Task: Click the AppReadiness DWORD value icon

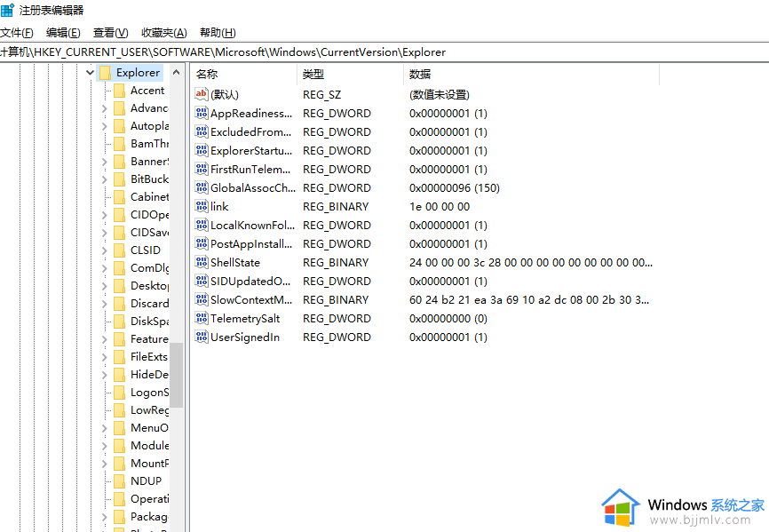Action: pos(202,114)
